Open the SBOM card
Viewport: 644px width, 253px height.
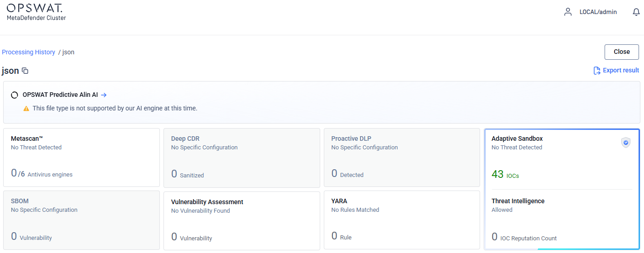coord(81,220)
